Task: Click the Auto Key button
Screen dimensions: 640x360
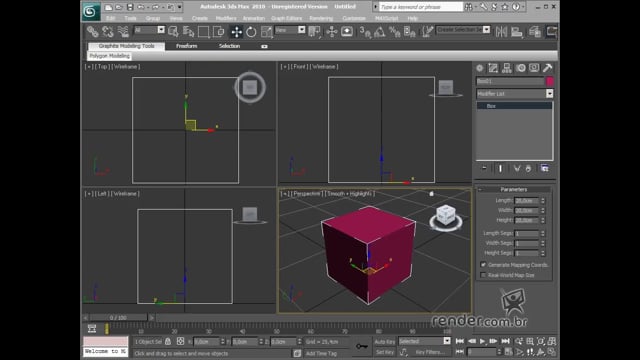Action: 384,341
